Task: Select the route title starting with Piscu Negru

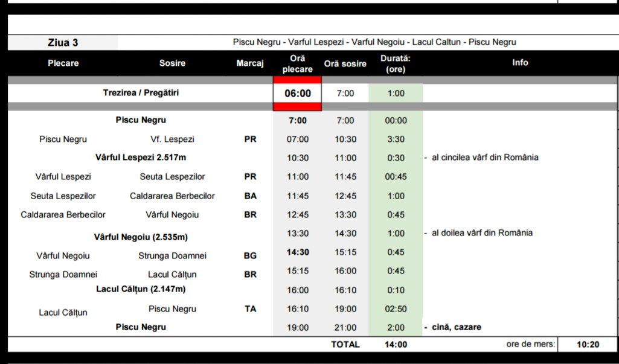Action: 374,42
